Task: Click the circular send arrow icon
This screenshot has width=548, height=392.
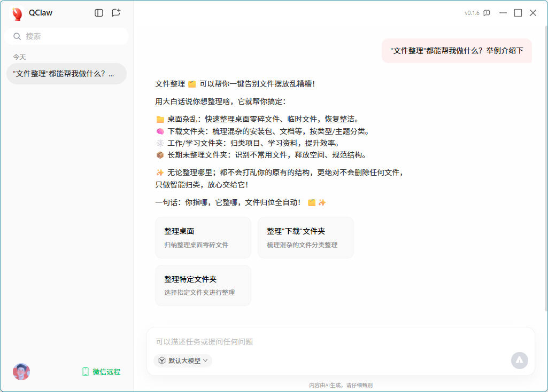Action: [x=519, y=360]
